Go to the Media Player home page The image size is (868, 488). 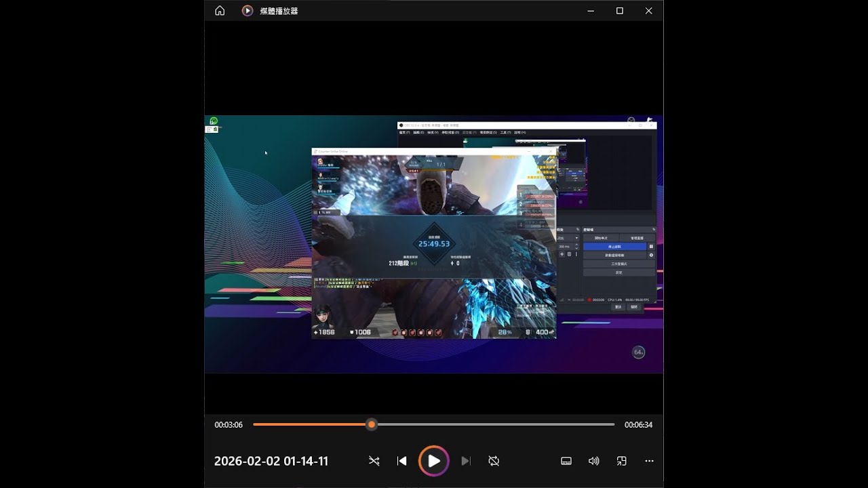220,11
